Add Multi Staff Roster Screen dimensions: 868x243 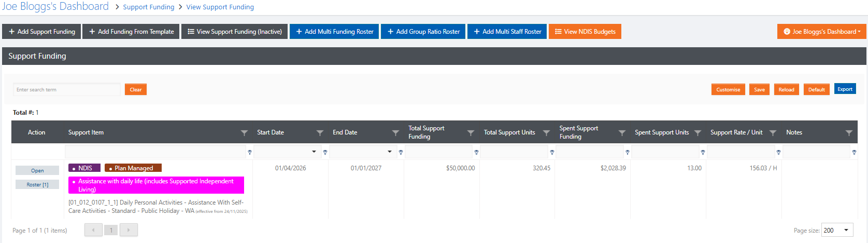coord(507,32)
